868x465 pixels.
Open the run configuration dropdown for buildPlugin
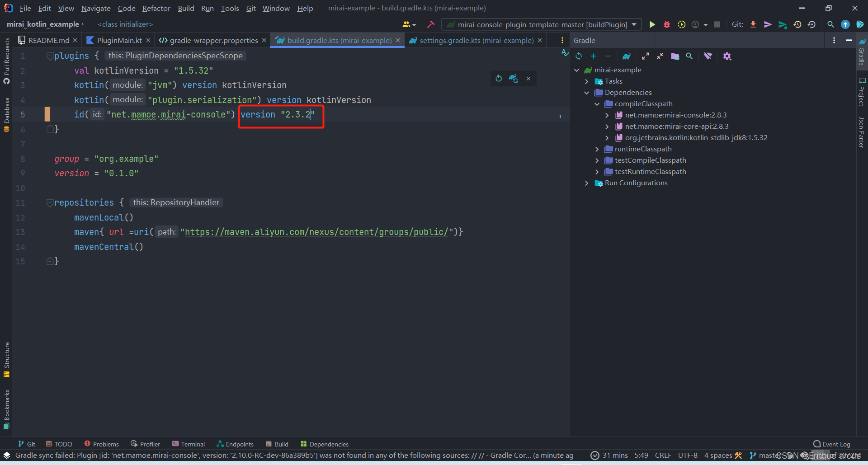point(635,24)
